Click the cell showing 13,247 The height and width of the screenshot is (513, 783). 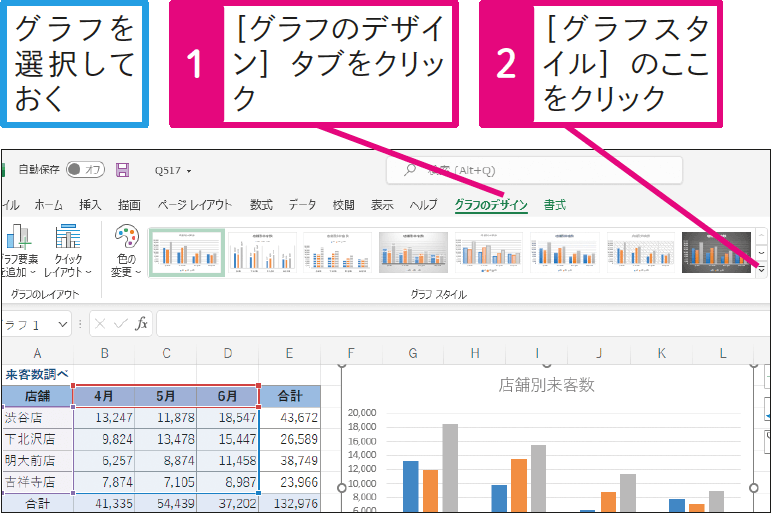[104, 418]
